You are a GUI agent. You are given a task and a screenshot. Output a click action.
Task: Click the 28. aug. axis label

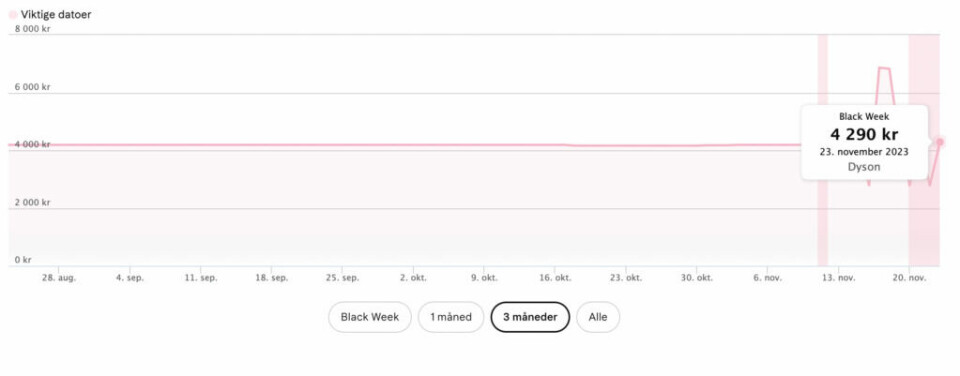coord(59,277)
